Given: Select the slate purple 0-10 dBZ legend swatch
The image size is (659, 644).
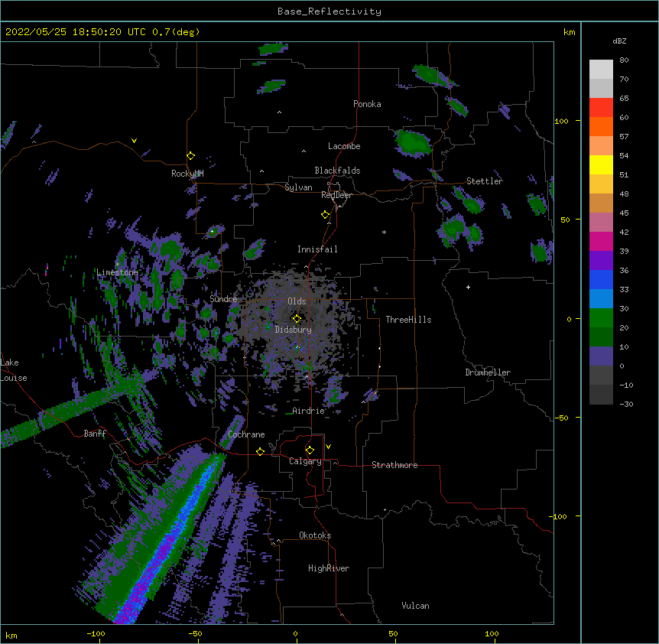Looking at the screenshot, I should coord(601,356).
